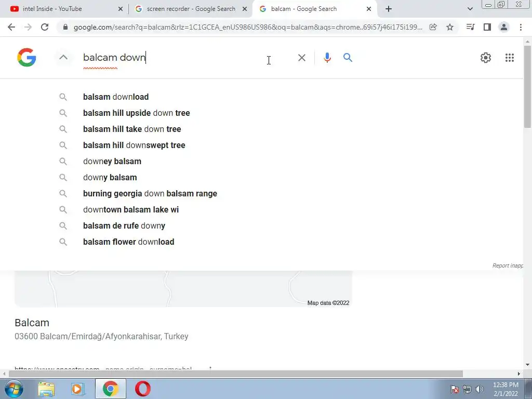Pick "downtown balsam lake wi" suggestion
The image size is (532, 399).
click(131, 210)
